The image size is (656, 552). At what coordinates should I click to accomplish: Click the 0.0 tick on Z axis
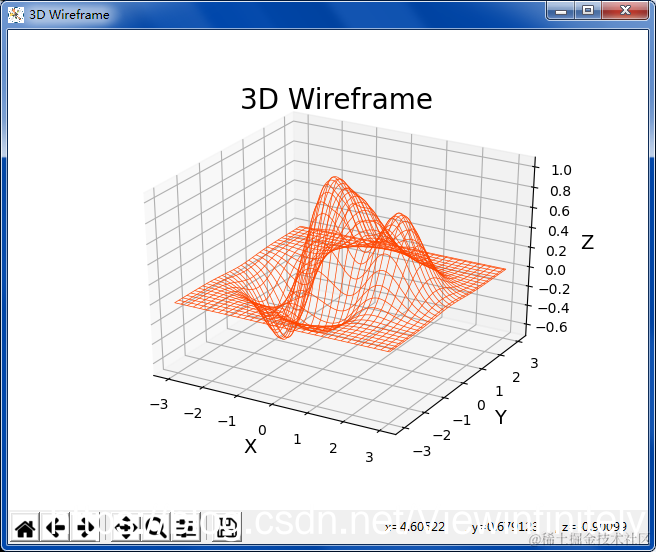[555, 270]
